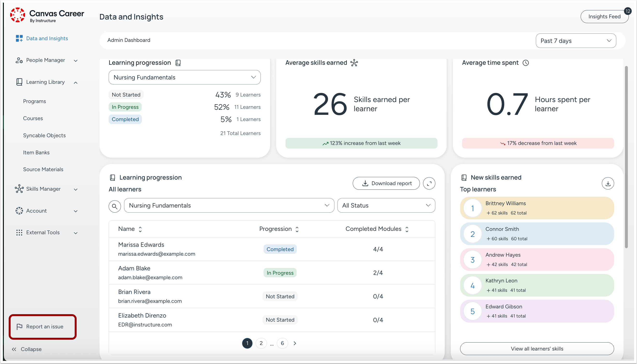This screenshot has height=364, width=637.
Task: Click the clock icon next to Average time spent
Action: [x=526, y=63]
